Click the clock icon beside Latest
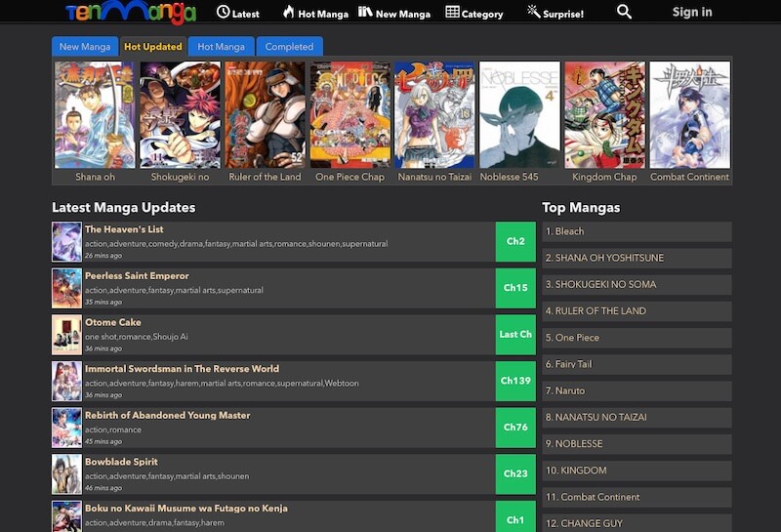The height and width of the screenshot is (532, 781). coord(224,12)
